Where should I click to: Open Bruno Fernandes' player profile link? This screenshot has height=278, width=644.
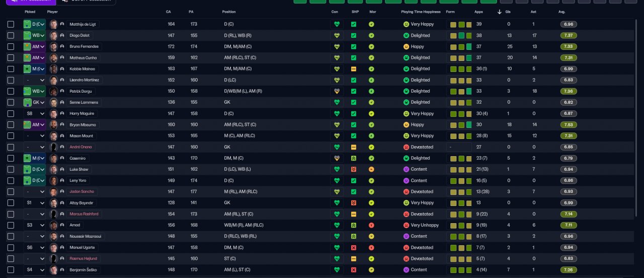(84, 46)
